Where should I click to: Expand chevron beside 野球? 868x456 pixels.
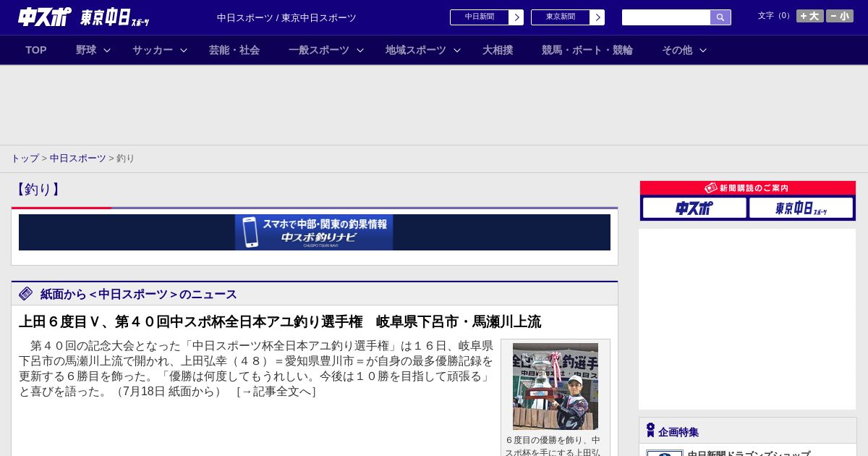tap(107, 50)
